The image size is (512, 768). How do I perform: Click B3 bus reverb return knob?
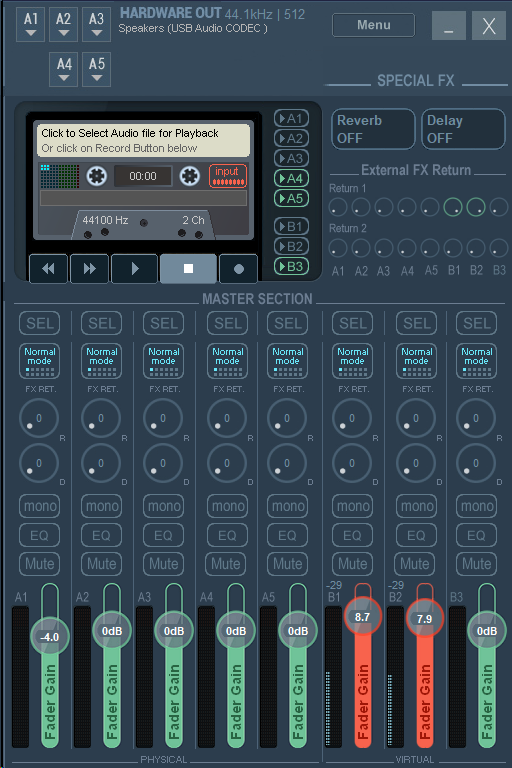point(476,418)
